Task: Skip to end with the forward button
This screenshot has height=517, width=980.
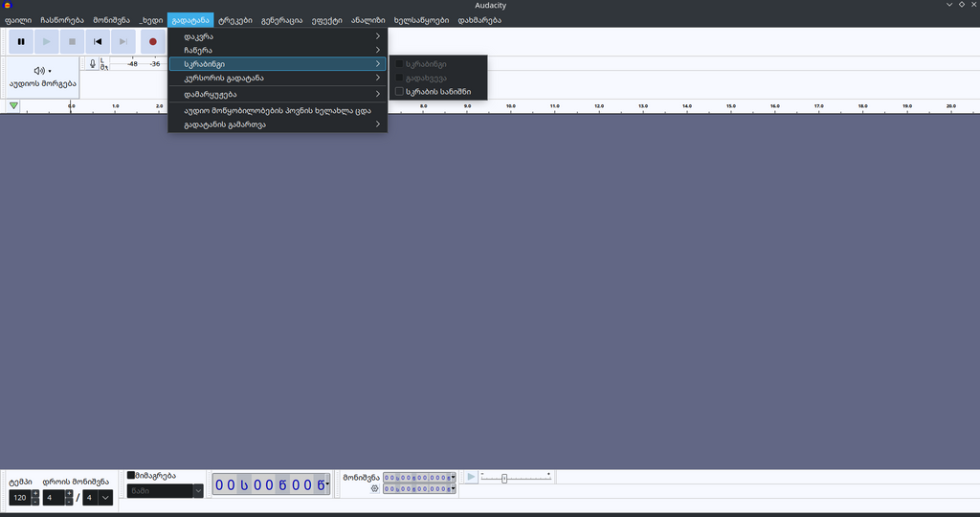Action: [x=123, y=42]
